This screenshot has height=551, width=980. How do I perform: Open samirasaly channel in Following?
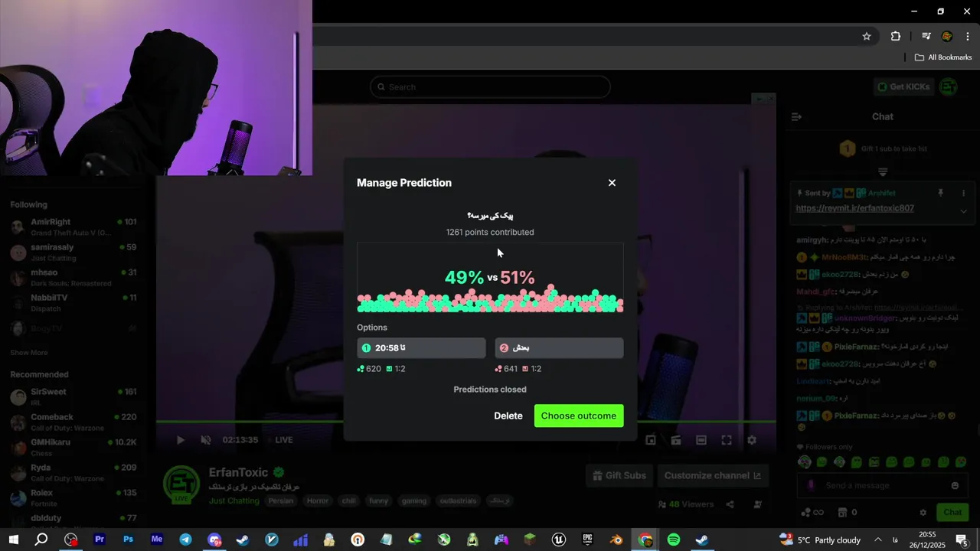click(73, 253)
